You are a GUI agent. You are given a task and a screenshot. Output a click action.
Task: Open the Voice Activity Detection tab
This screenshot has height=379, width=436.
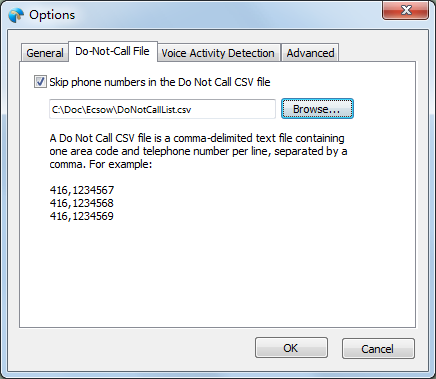pyautogui.click(x=218, y=53)
